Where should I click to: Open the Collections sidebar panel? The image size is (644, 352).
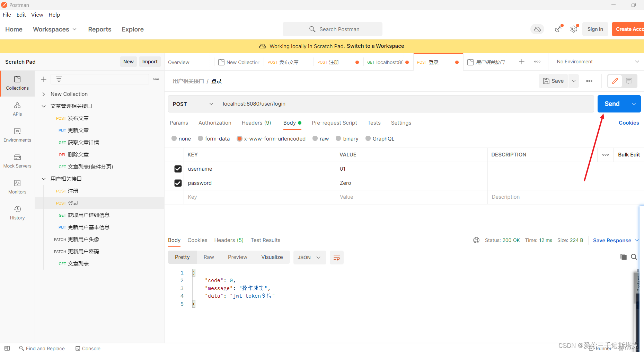pos(17,83)
